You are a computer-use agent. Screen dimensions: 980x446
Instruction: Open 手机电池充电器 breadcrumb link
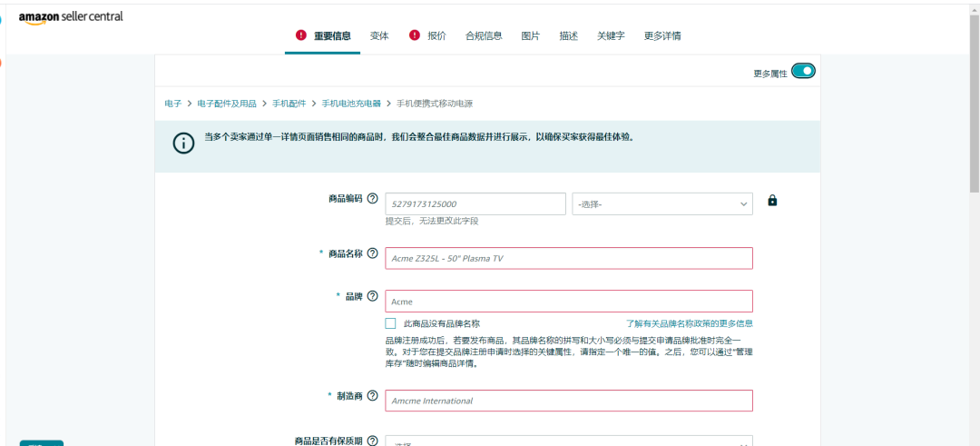351,104
